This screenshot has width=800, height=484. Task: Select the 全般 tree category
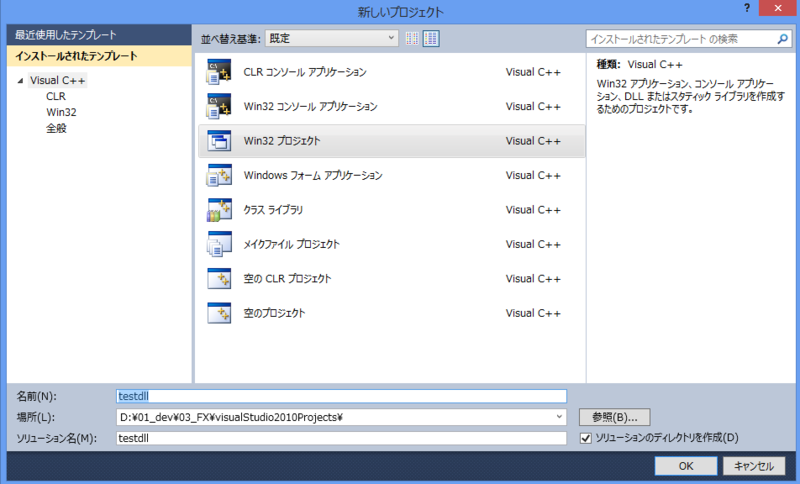tap(56, 128)
